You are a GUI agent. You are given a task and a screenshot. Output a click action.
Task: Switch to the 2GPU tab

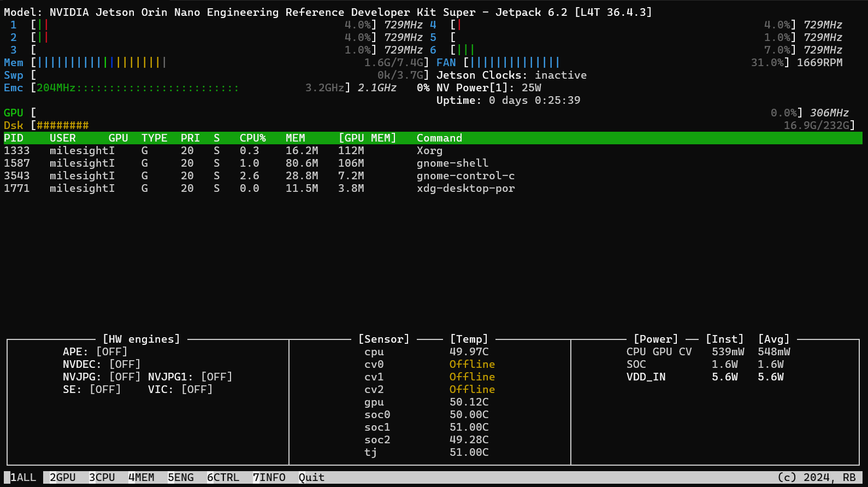click(x=63, y=477)
